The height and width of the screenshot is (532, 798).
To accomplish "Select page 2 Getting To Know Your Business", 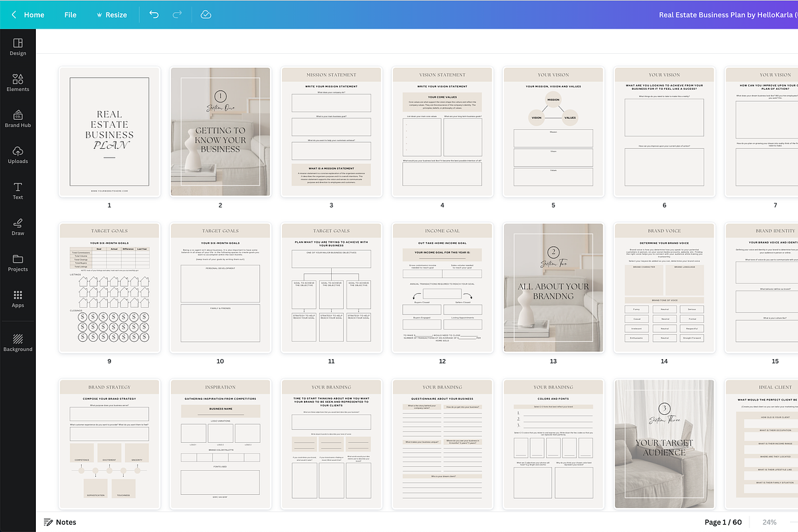I will click(x=220, y=132).
